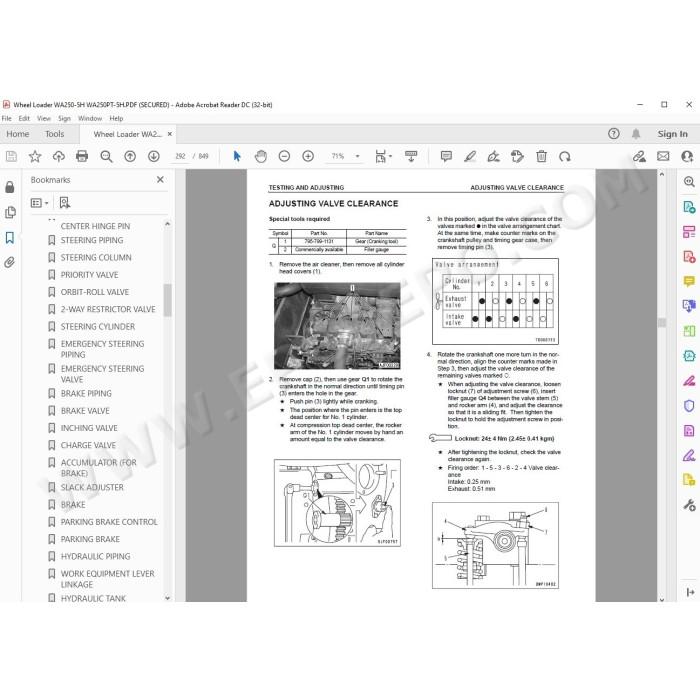Rotate the page view
Viewport: 700px width, 700px height.
pyautogui.click(x=565, y=156)
